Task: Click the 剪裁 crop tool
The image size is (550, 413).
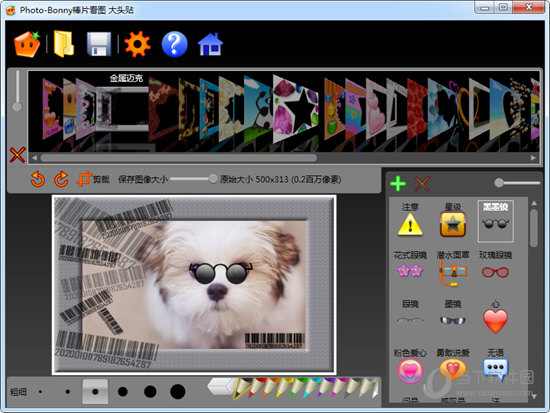Action: 93,179
